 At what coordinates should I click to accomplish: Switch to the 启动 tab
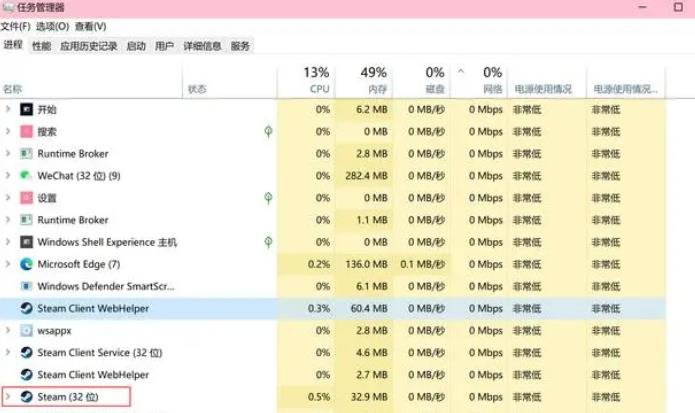pos(136,46)
